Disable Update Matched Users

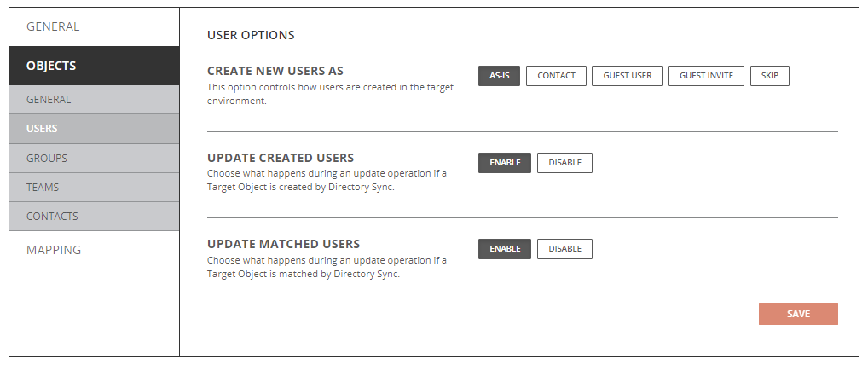564,249
